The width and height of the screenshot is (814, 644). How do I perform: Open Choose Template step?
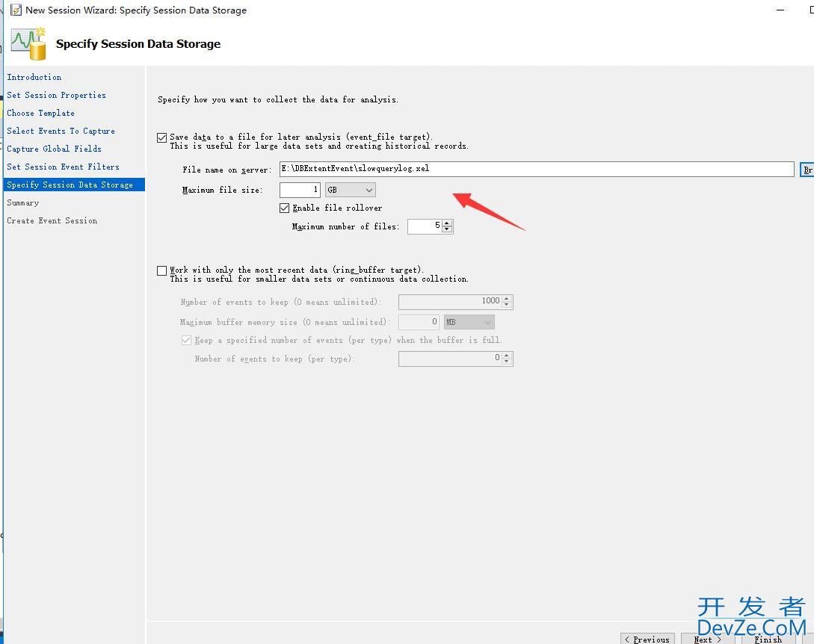pos(40,113)
